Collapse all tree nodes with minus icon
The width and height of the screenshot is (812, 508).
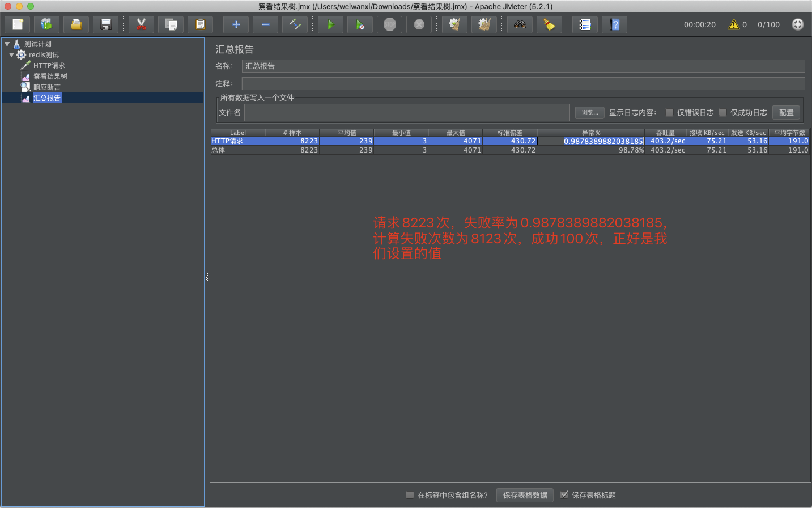pos(266,24)
